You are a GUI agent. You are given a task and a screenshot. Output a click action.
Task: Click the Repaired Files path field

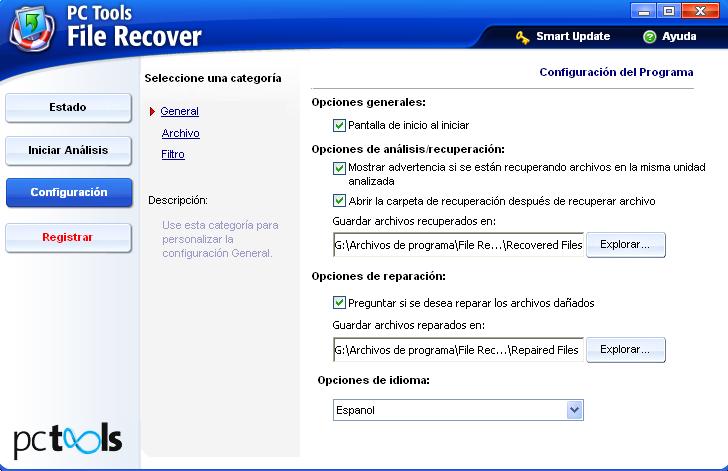click(458, 350)
